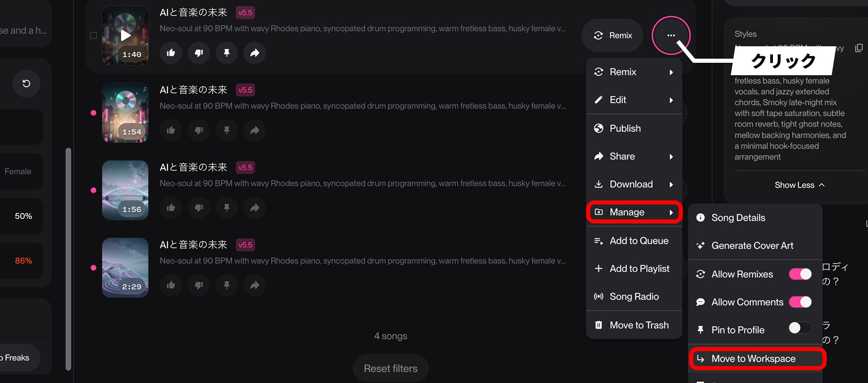
Task: Click thumbs up on first song
Action: 171,52
